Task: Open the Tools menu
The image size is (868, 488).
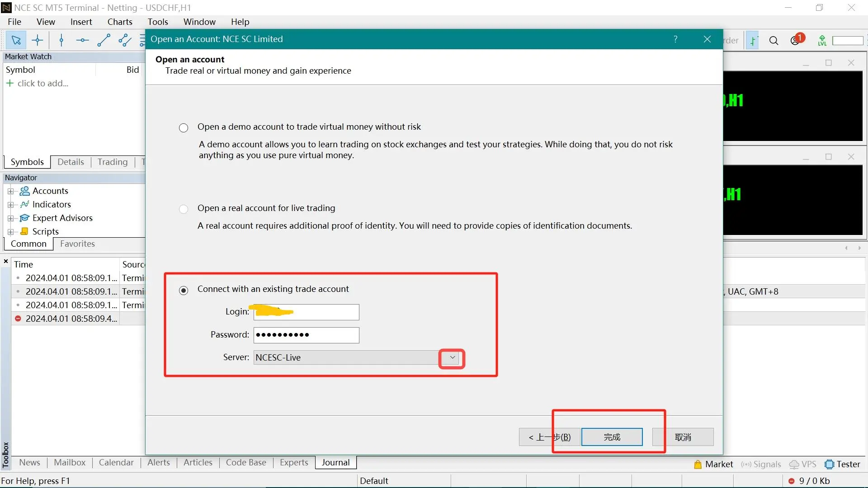Action: 158,22
